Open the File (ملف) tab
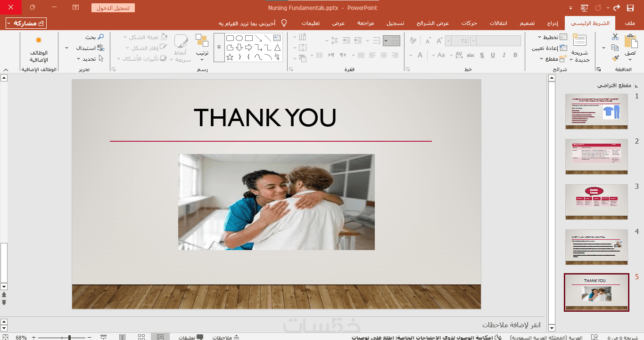The width and height of the screenshot is (644, 340). [630, 23]
